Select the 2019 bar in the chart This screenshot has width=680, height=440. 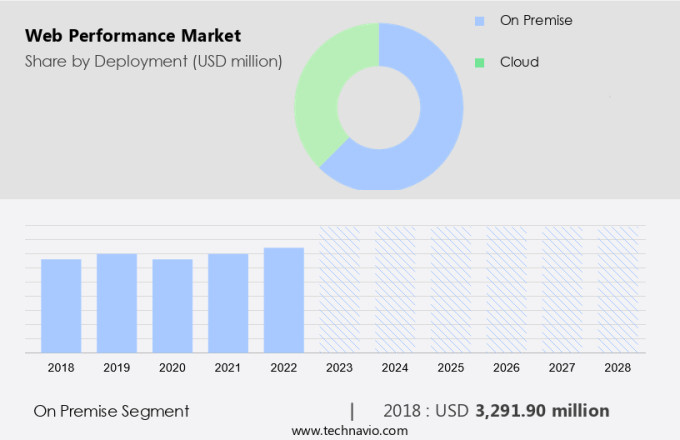click(x=117, y=302)
